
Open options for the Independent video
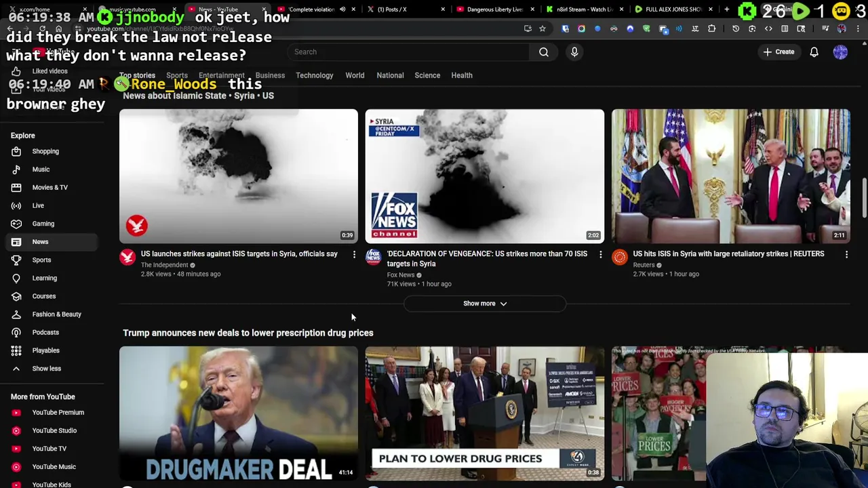pyautogui.click(x=354, y=254)
